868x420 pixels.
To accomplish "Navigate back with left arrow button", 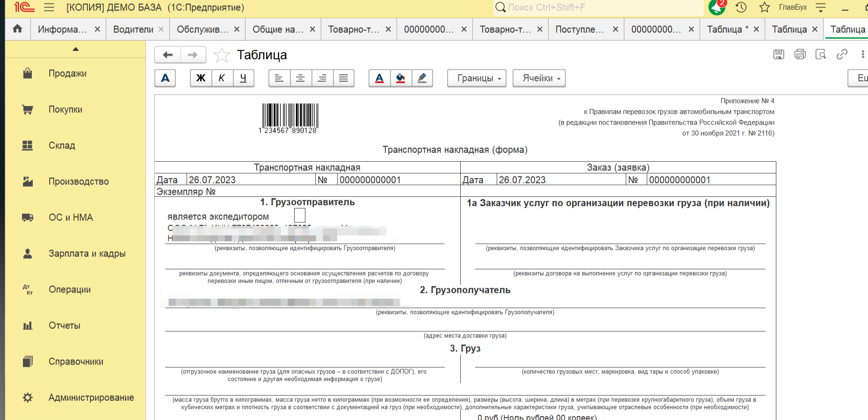I will click(168, 55).
